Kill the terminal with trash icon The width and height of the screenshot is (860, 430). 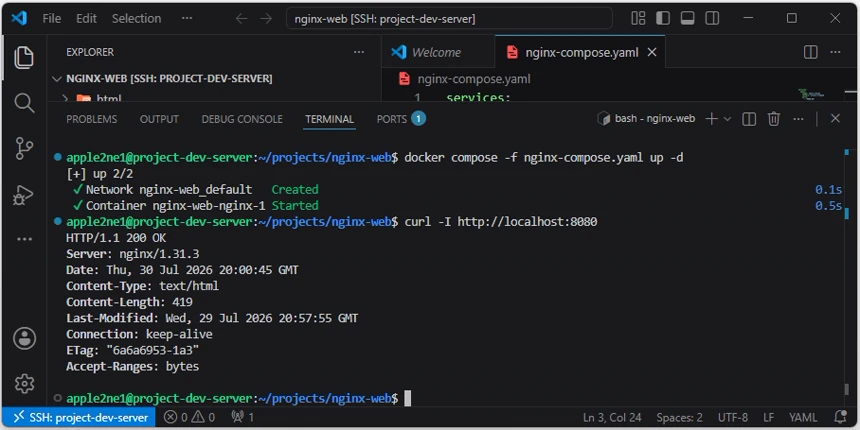click(x=773, y=118)
